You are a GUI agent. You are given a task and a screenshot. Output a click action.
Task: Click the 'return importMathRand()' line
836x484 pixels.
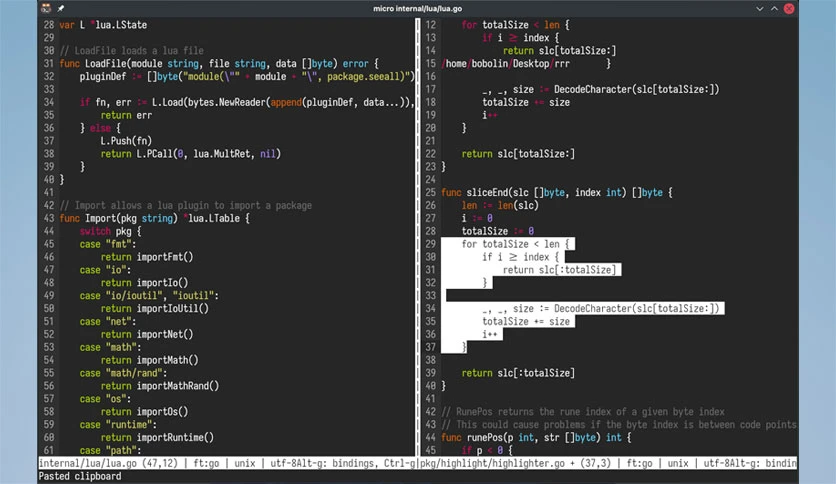point(159,386)
